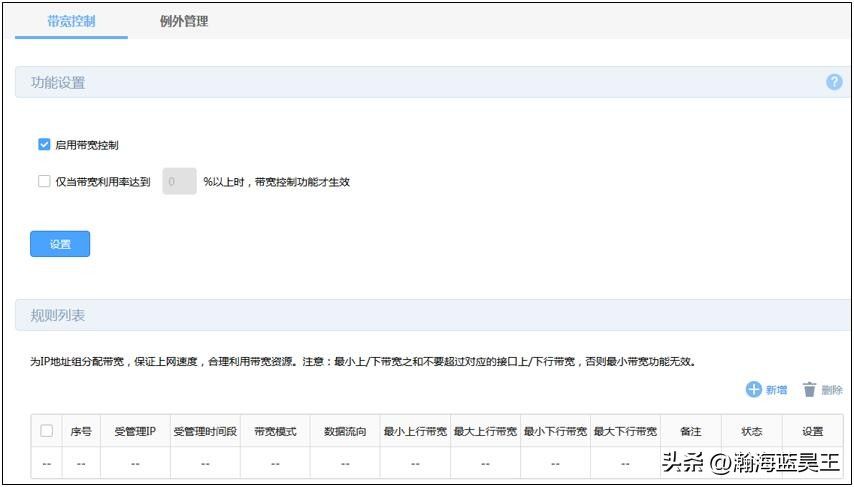Click the 状态 column header
This screenshot has height=487, width=854.
click(751, 432)
